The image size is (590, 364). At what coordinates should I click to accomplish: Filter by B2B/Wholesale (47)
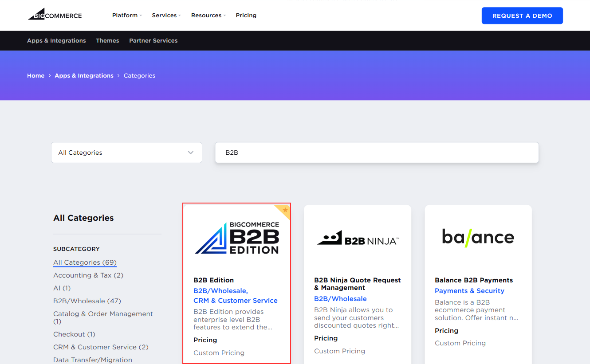pyautogui.click(x=87, y=301)
